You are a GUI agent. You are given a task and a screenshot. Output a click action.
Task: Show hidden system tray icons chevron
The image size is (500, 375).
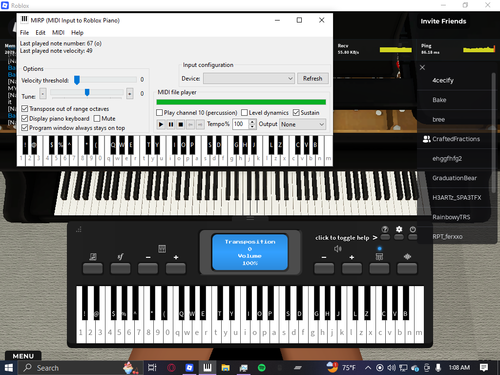click(368, 368)
